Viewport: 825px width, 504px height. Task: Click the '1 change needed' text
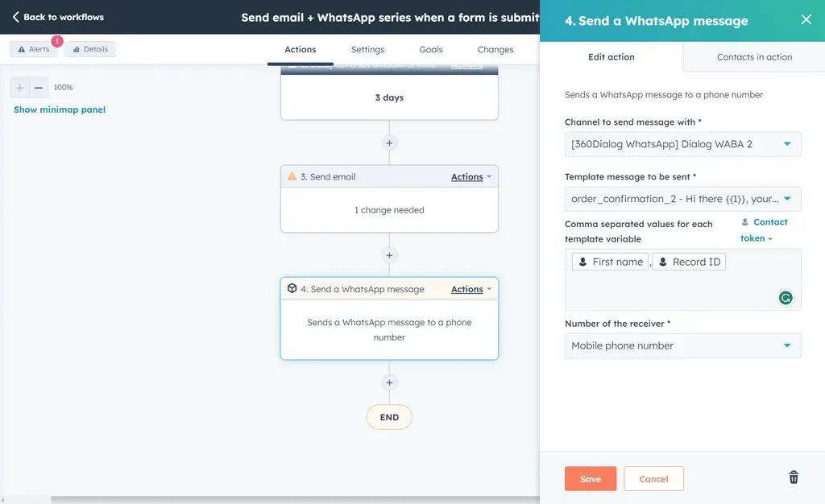point(389,209)
